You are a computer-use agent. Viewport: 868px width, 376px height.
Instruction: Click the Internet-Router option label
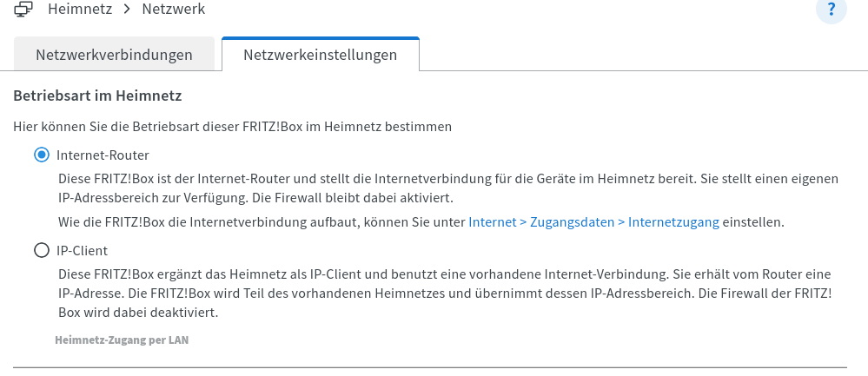coord(103,155)
